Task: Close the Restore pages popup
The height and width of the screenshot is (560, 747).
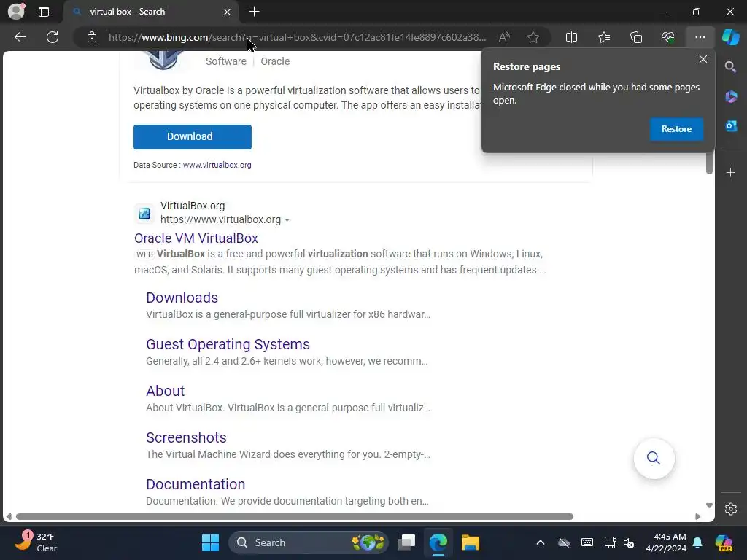Action: coord(703,60)
